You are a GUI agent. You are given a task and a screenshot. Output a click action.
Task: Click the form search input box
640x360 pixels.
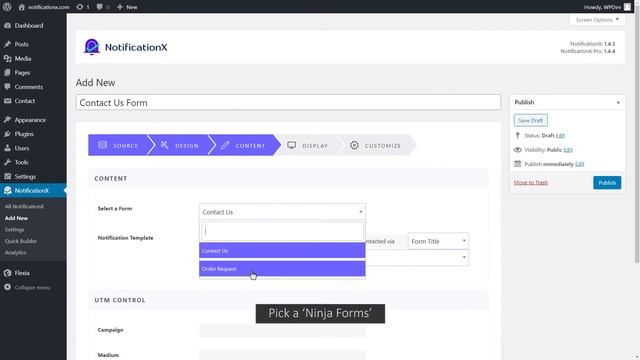282,231
